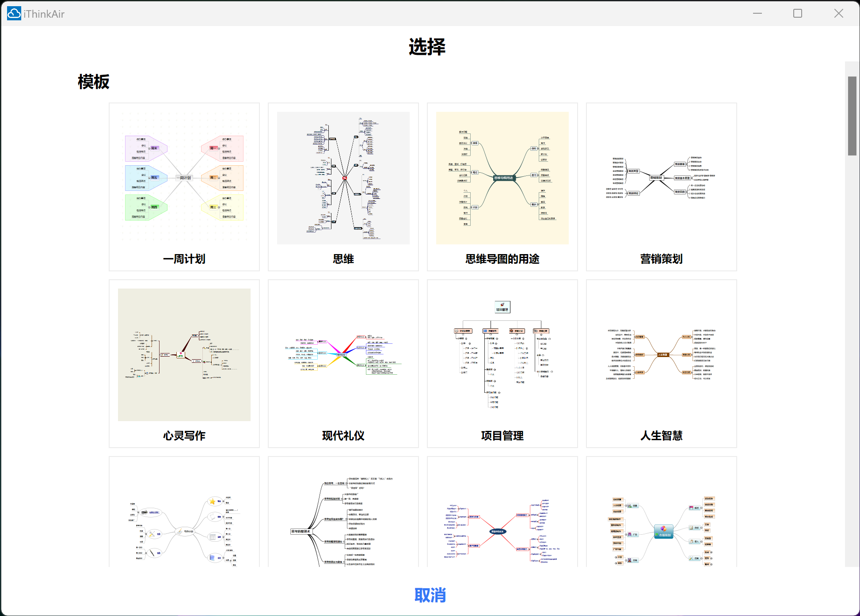Minimize the iThinkAir window
860x616 pixels.
point(757,13)
